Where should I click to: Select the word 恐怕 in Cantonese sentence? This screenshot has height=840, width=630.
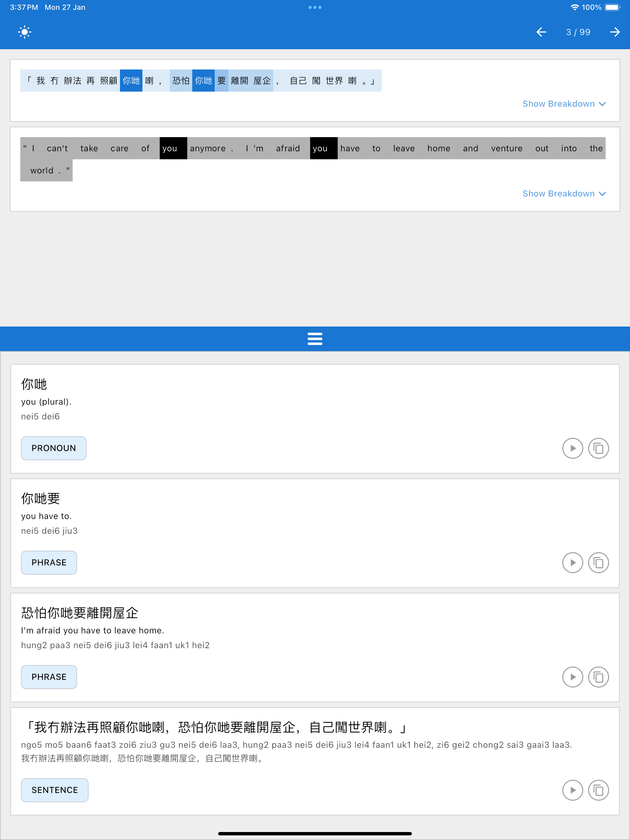pos(181,81)
